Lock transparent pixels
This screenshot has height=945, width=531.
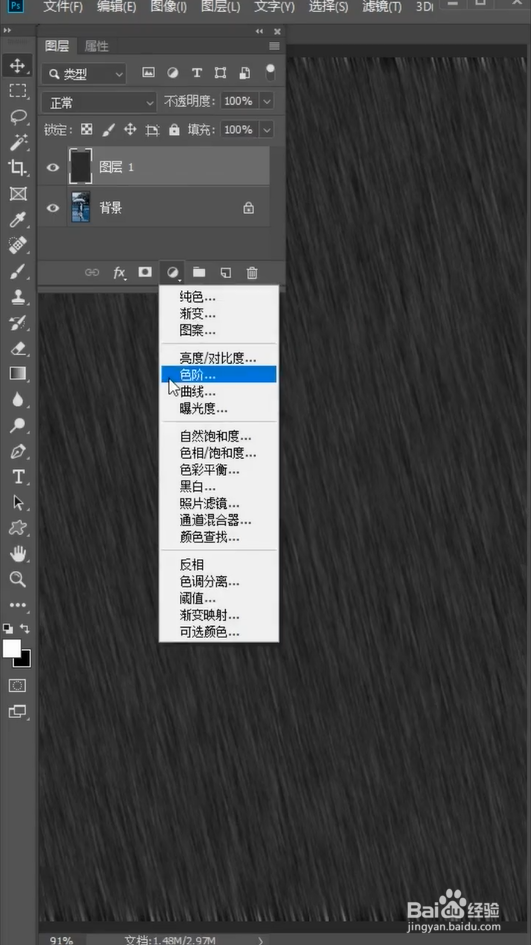(x=87, y=130)
